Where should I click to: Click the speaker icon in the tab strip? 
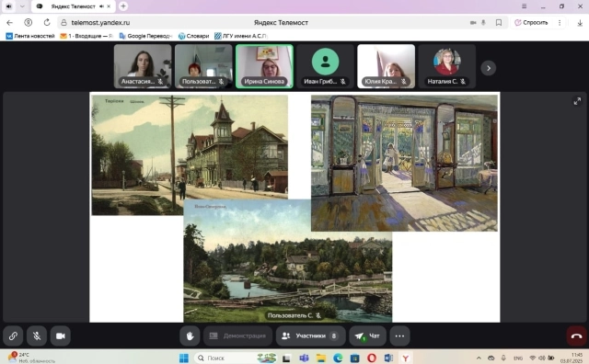tap(9, 6)
